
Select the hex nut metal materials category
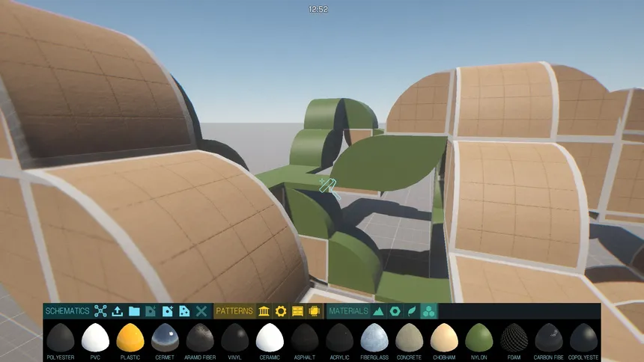[395, 311]
